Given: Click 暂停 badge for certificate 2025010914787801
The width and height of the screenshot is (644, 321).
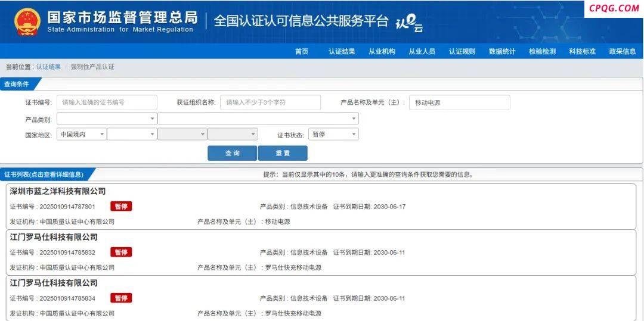Looking at the screenshot, I should tap(121, 206).
